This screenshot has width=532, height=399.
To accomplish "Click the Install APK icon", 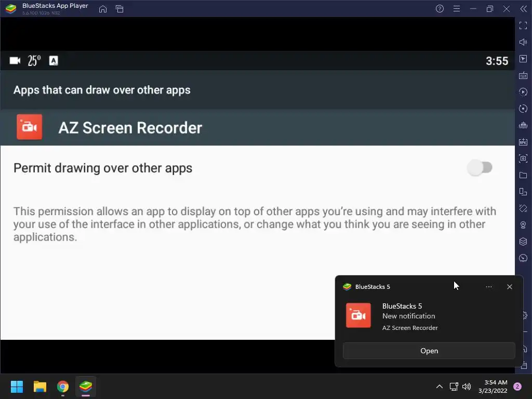I will pos(523,142).
